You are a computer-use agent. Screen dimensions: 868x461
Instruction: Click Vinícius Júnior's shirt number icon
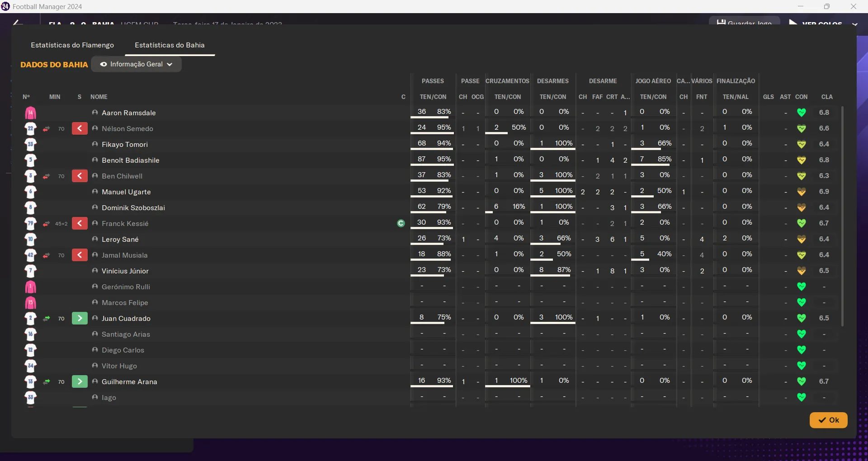tap(30, 271)
